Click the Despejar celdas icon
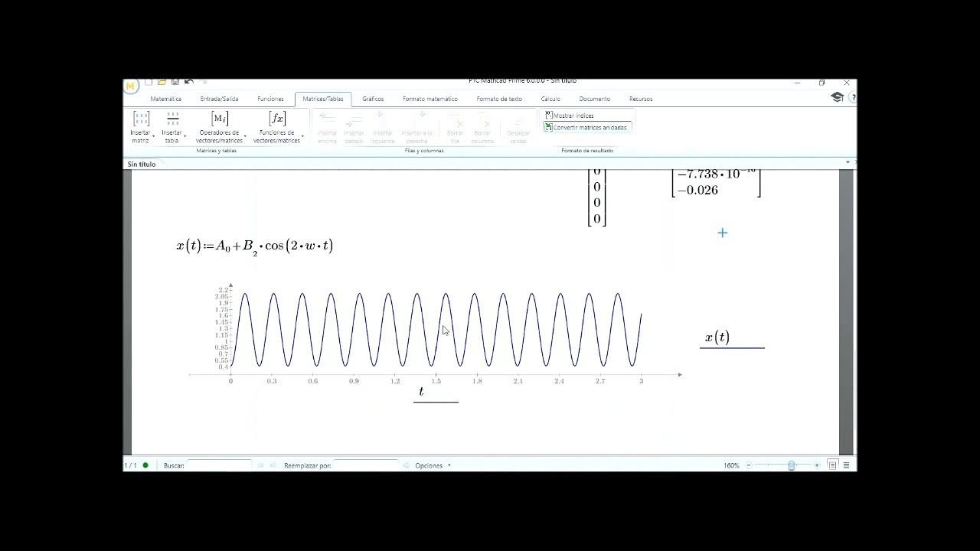Viewport: 980px width, 551px height. (518, 121)
